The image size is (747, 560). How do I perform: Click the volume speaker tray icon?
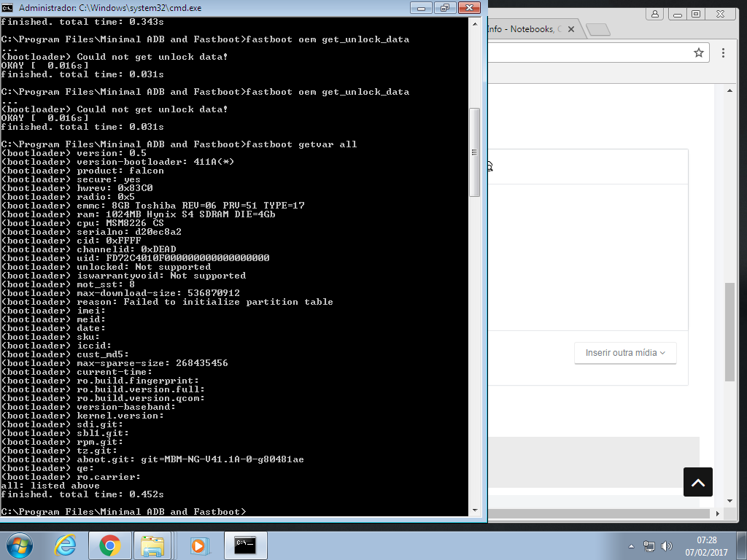coord(667,546)
